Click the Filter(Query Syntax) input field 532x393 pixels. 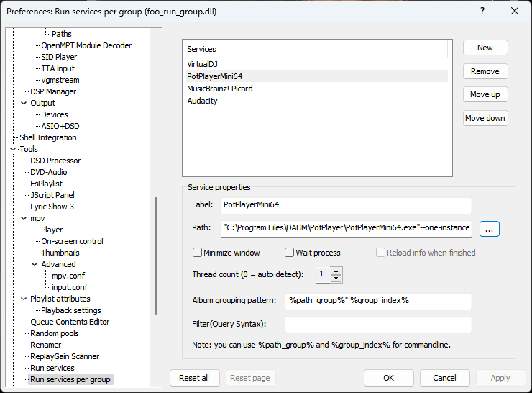tap(378, 325)
